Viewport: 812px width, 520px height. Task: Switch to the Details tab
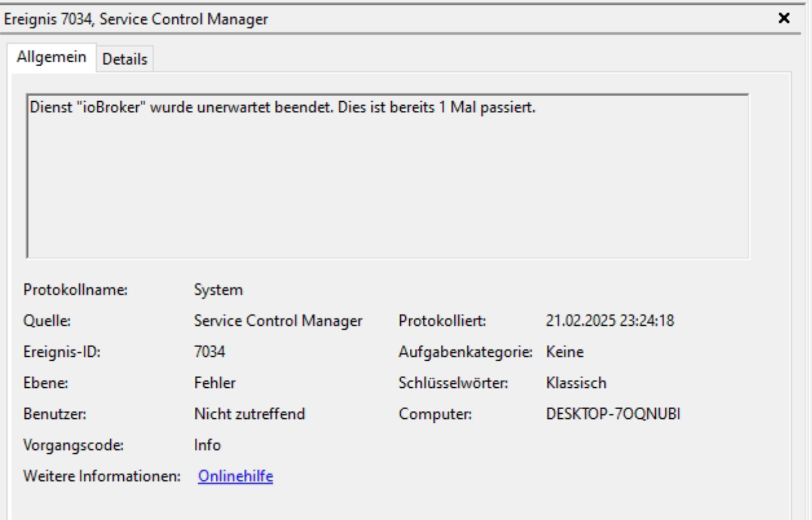125,59
